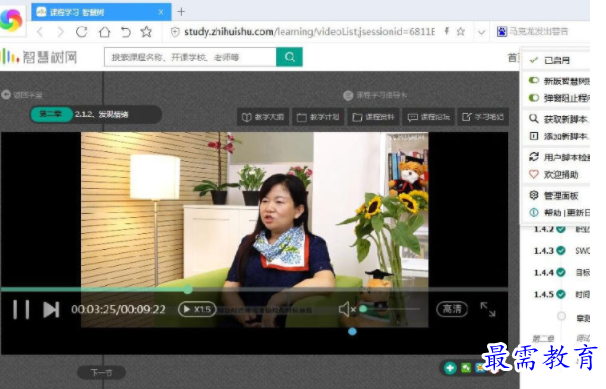Skip to next video
Viewport: 606px width, 389px height.
click(51, 309)
